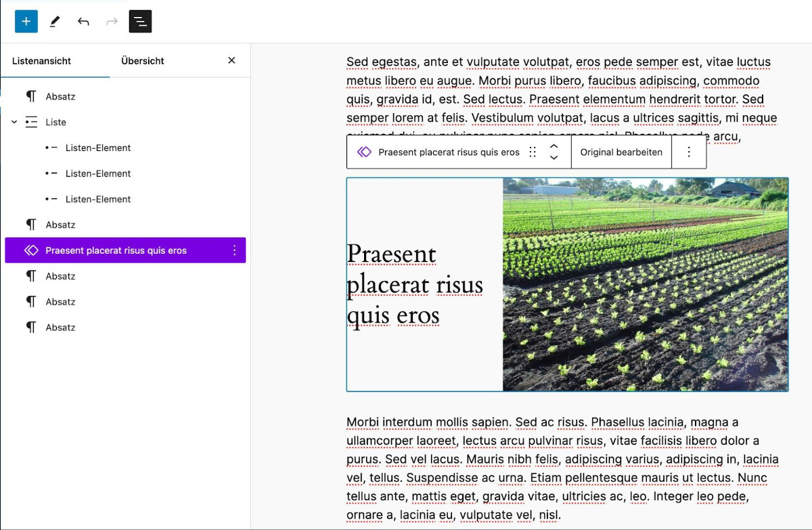Screen dimensions: 812x530
Task: Select the first Listen-Element item
Action: [125, 148]
